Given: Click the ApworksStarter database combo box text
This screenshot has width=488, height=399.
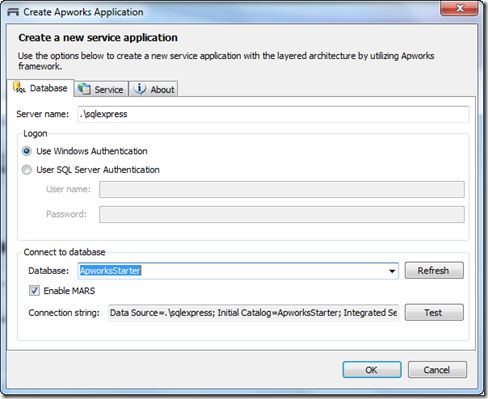Looking at the screenshot, I should pyautogui.click(x=110, y=270).
